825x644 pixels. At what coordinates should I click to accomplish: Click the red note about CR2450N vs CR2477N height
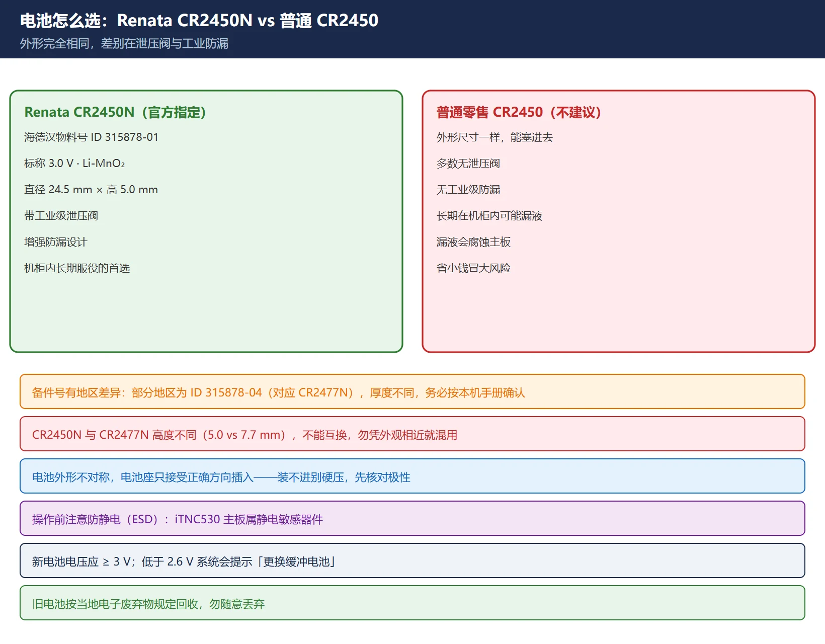coord(412,434)
